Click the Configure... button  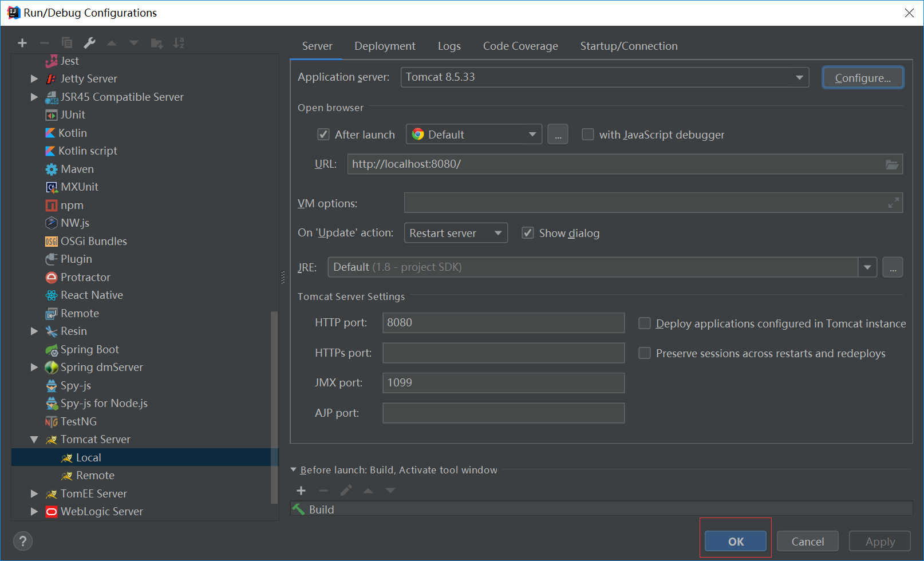pos(863,78)
